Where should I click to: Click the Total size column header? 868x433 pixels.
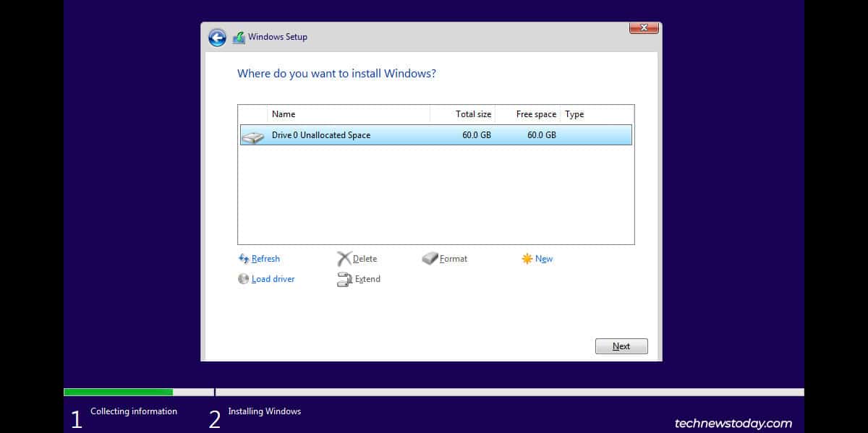pyautogui.click(x=472, y=113)
